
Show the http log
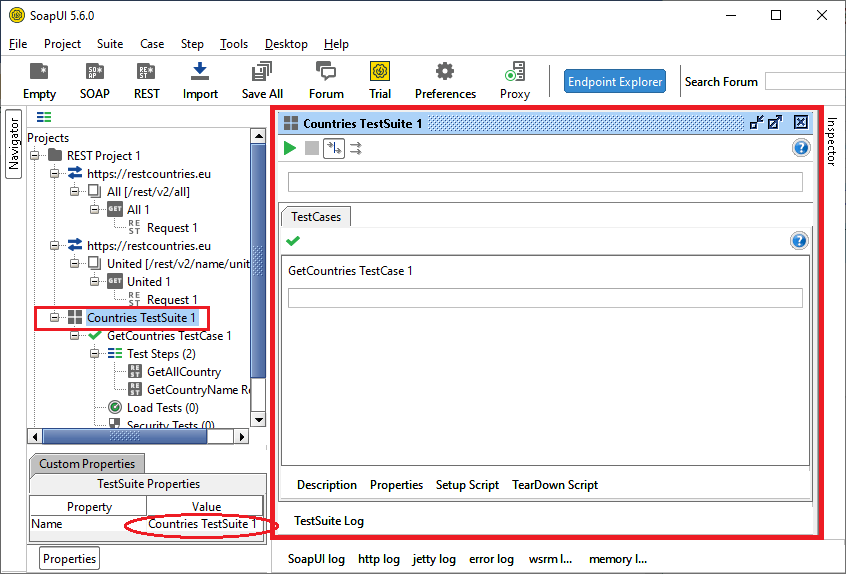[x=379, y=559]
